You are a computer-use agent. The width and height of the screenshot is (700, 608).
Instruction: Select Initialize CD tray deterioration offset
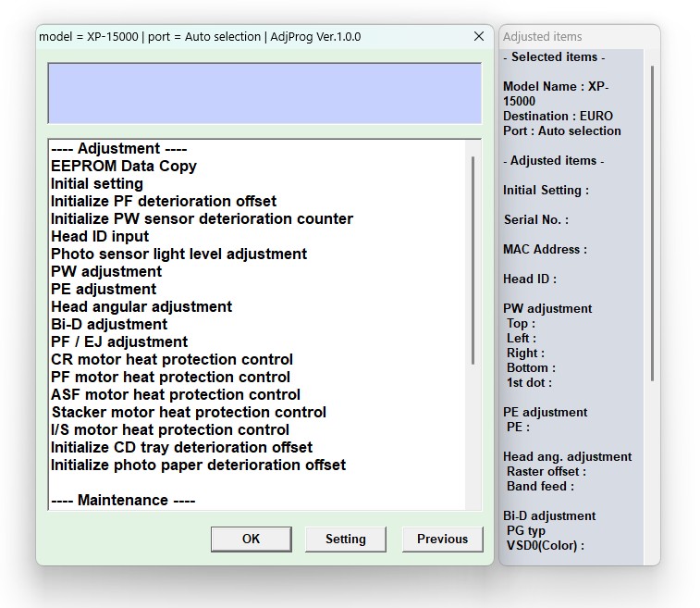pyautogui.click(x=181, y=448)
